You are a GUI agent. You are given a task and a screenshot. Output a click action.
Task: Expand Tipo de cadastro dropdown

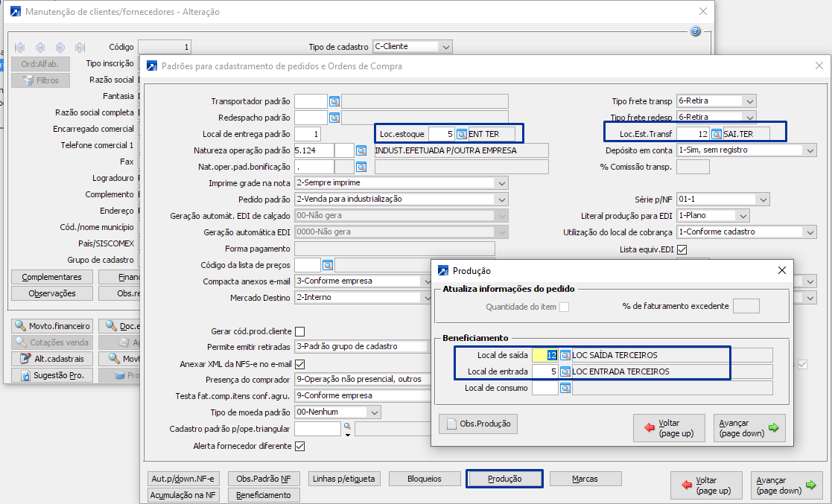(445, 47)
